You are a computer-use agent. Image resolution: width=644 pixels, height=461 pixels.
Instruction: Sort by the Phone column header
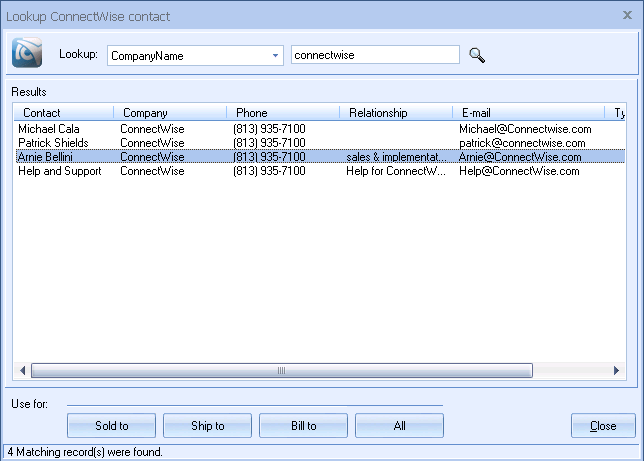pos(283,113)
